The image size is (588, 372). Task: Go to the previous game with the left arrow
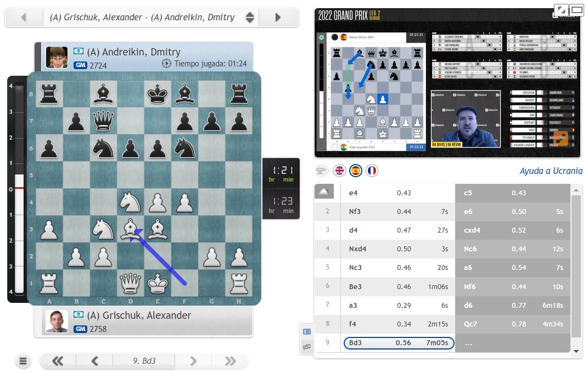pyautogui.click(x=24, y=17)
